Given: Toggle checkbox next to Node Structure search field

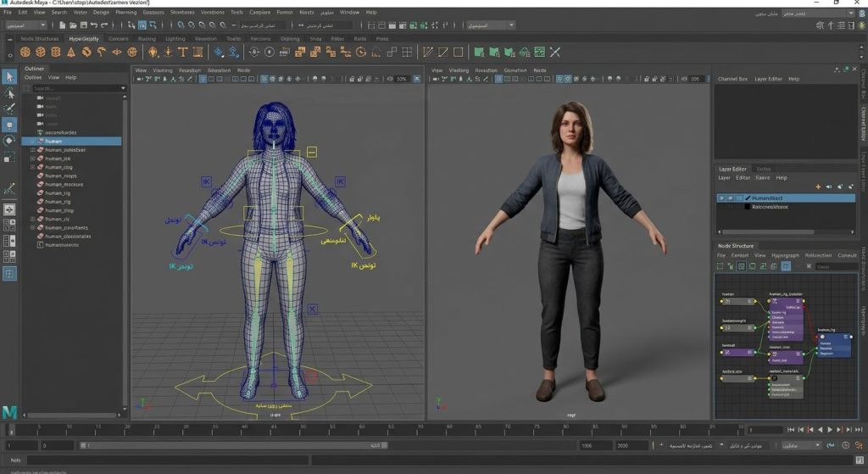Looking at the screenshot, I should pyautogui.click(x=809, y=266).
